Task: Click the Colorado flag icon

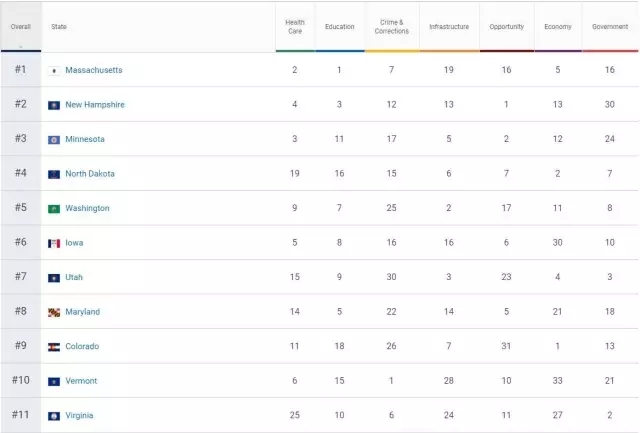Action: [x=54, y=347]
